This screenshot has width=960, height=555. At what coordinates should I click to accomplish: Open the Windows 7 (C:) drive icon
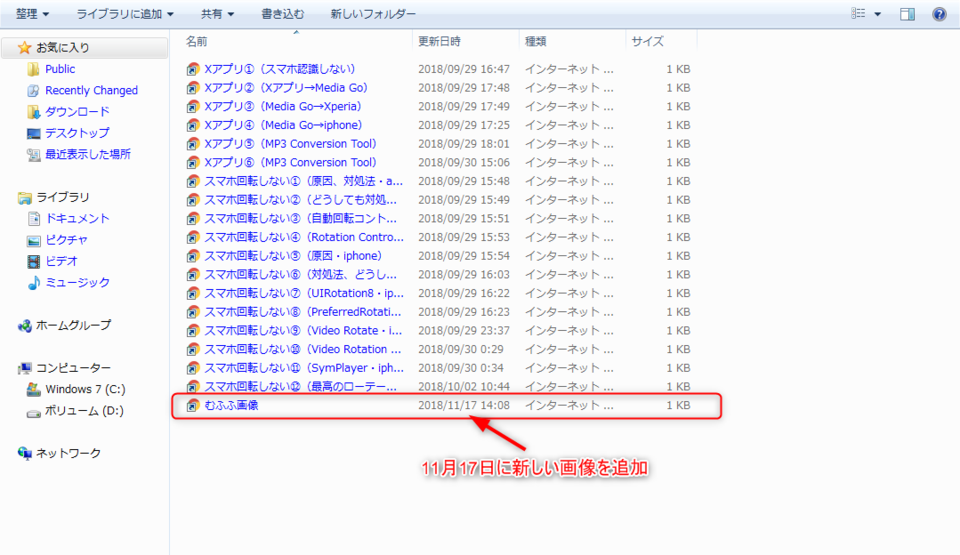click(33, 390)
